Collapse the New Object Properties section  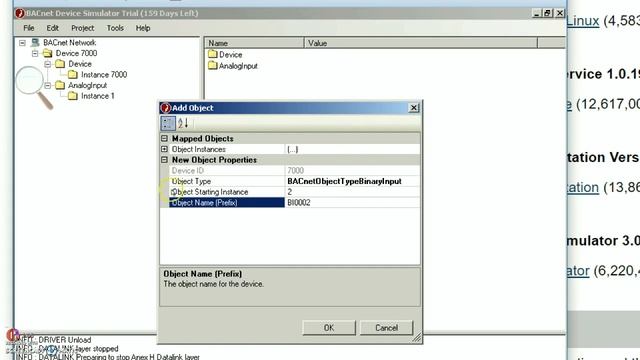[x=164, y=160]
